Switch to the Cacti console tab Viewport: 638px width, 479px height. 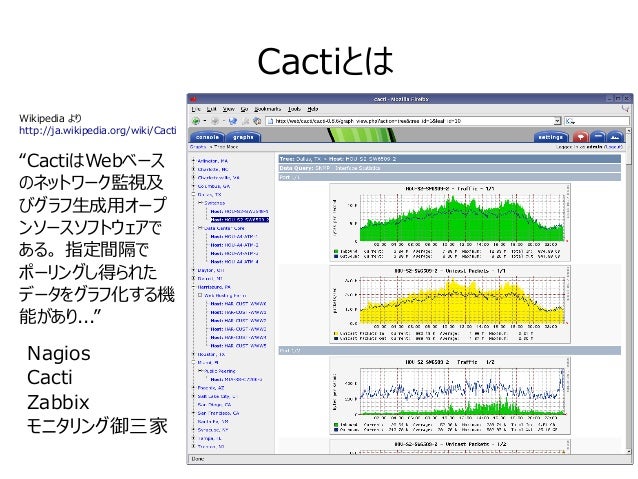click(207, 137)
